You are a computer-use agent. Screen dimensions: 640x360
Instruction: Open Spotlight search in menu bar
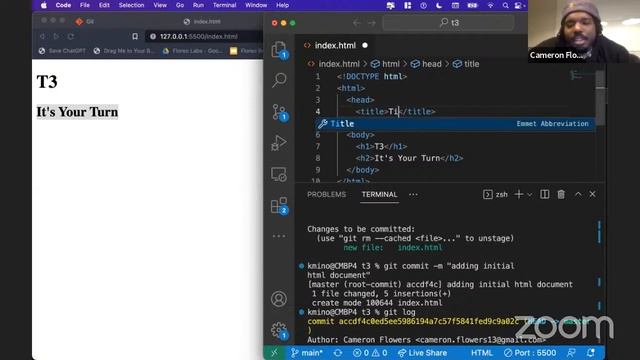(505, 5)
